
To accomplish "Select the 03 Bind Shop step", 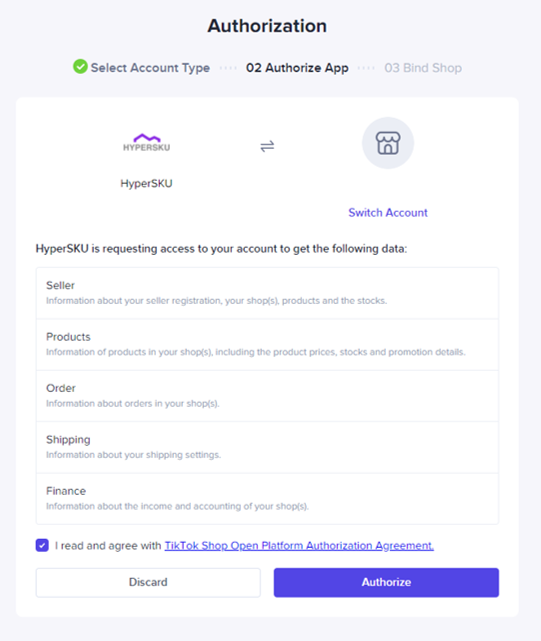I will 423,67.
